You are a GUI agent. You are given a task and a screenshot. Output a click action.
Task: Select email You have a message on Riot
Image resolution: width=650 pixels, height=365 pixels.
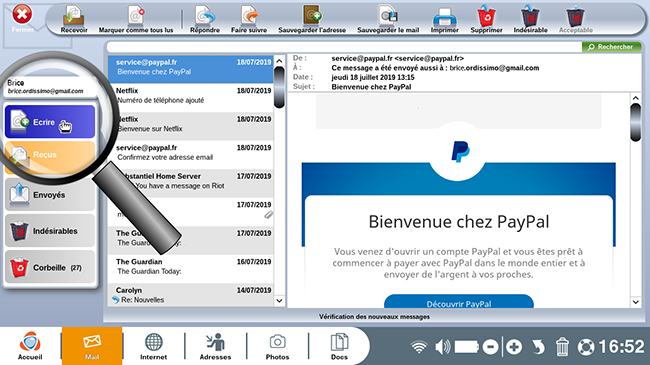point(191,183)
